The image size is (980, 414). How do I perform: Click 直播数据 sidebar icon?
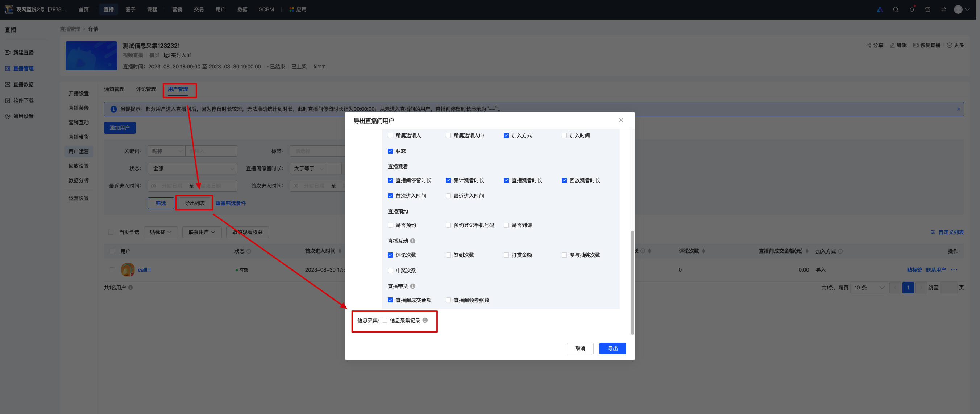8,84
